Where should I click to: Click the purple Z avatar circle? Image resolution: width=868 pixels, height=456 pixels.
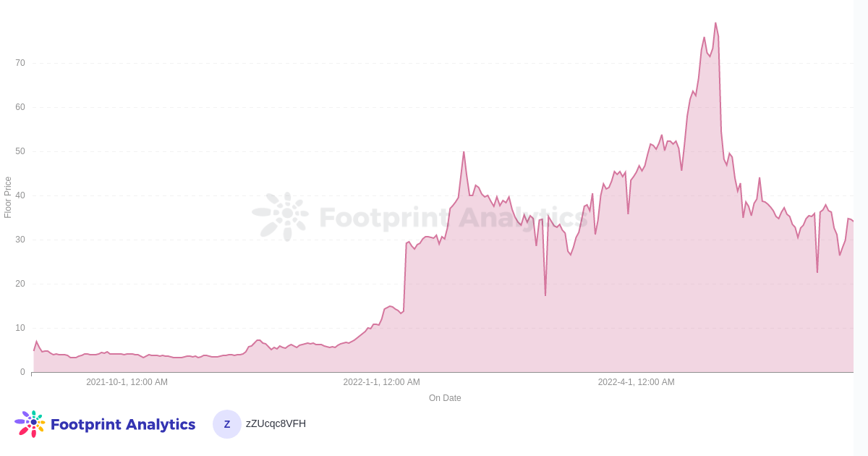coord(227,424)
